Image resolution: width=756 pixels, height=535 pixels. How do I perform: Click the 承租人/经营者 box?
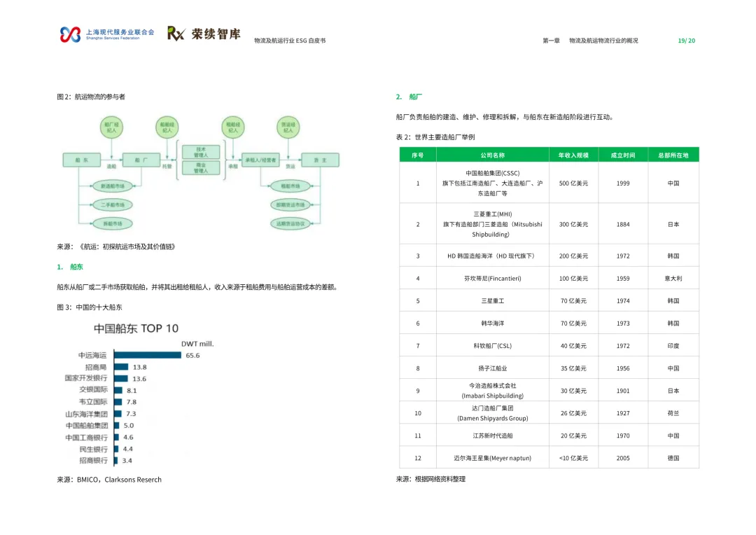[x=260, y=160]
